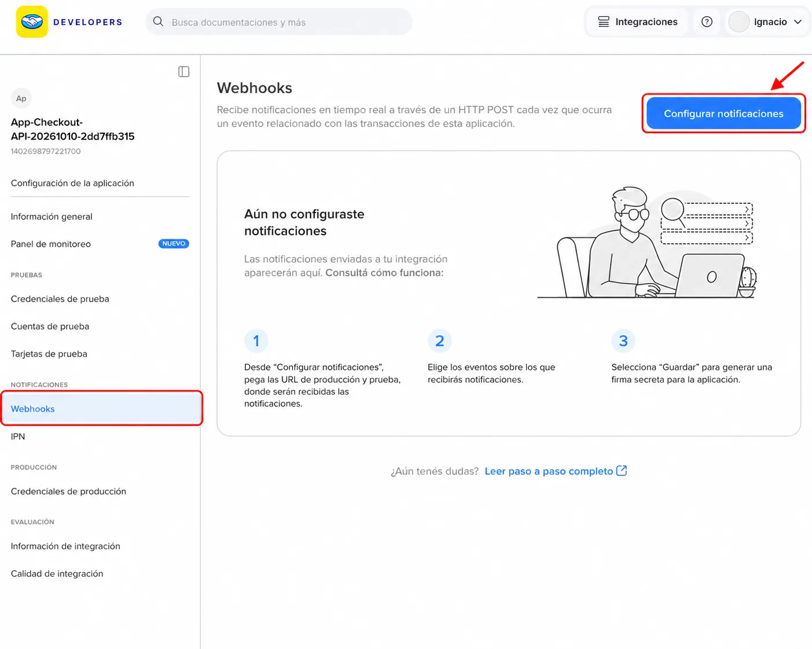Image resolution: width=812 pixels, height=649 pixels.
Task: Open the IPN notifications item
Action: click(18, 437)
